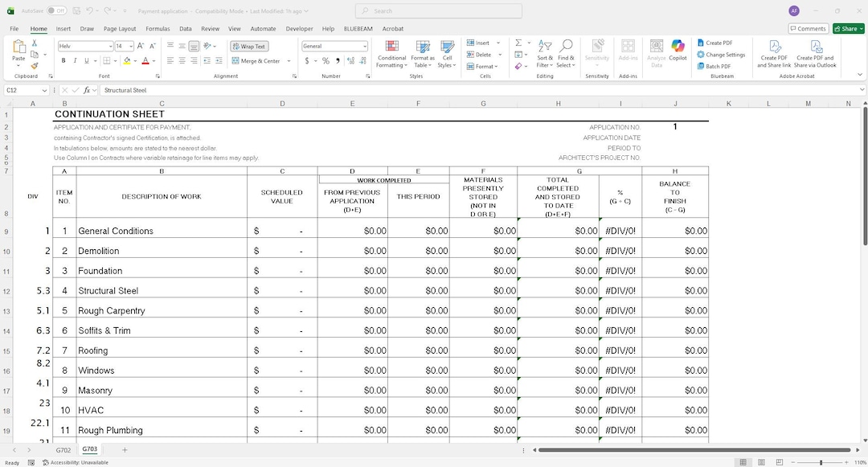This screenshot has height=467, width=868.
Task: Click Create PDF and Share via Outlook
Action: (x=815, y=54)
